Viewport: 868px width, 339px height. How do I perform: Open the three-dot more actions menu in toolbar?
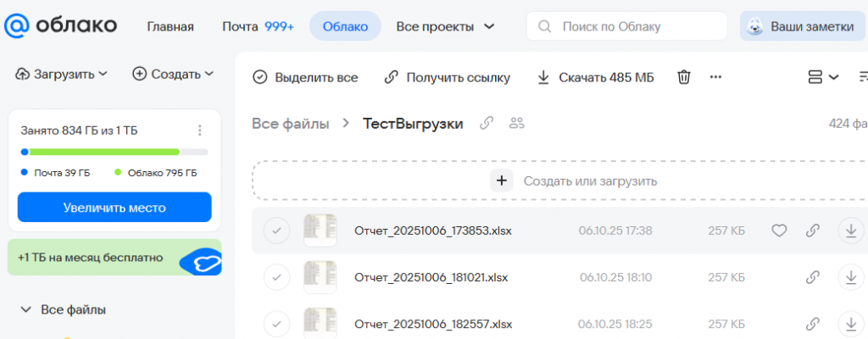coord(715,77)
